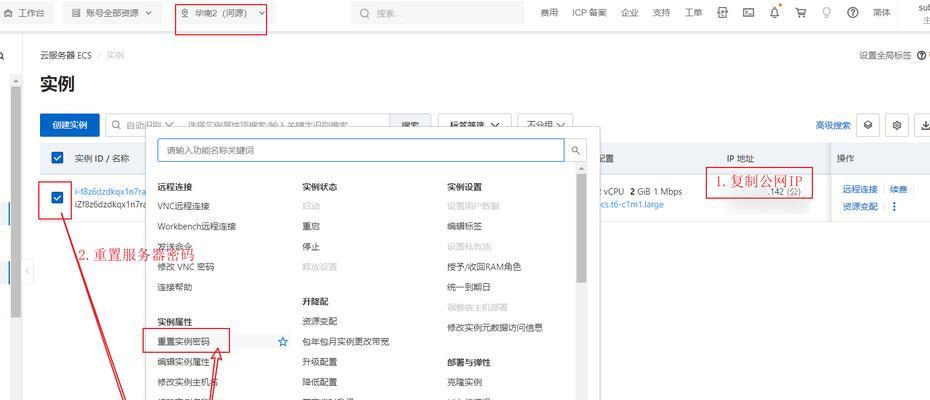Toggle the select-all checkbox in table header
The image size is (930, 400).
pos(58,158)
